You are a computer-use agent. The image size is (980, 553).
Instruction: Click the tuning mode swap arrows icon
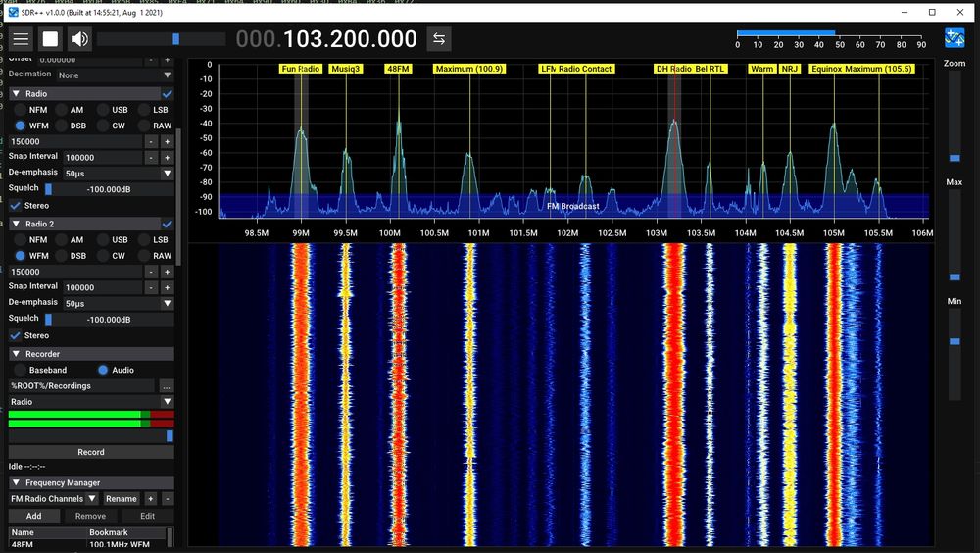(439, 39)
